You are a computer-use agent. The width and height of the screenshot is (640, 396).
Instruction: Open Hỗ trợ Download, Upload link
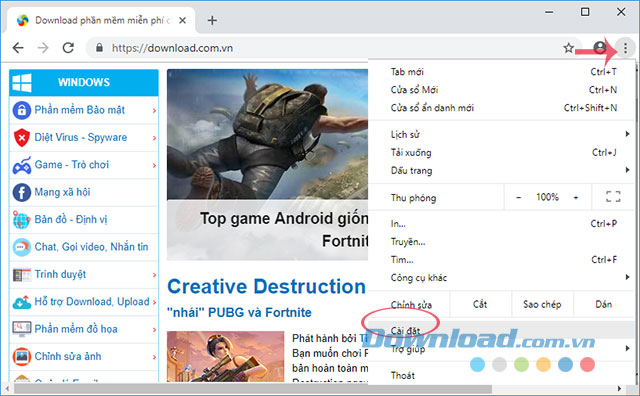pos(92,302)
